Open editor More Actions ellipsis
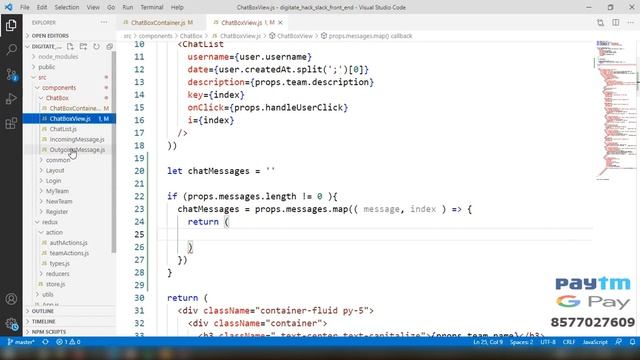Image resolution: width=640 pixels, height=360 pixels. point(631,23)
